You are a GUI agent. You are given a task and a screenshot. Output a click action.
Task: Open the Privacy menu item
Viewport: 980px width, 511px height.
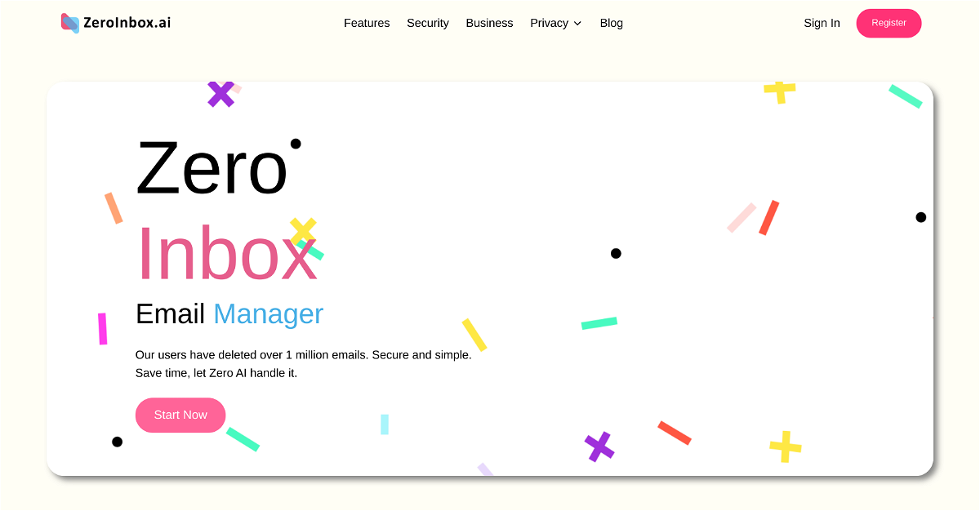pyautogui.click(x=549, y=23)
